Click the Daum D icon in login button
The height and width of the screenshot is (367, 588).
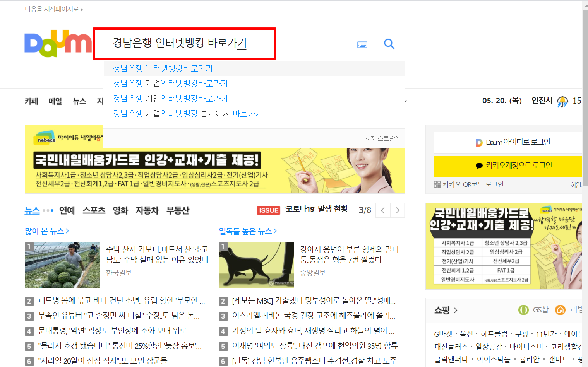479,143
